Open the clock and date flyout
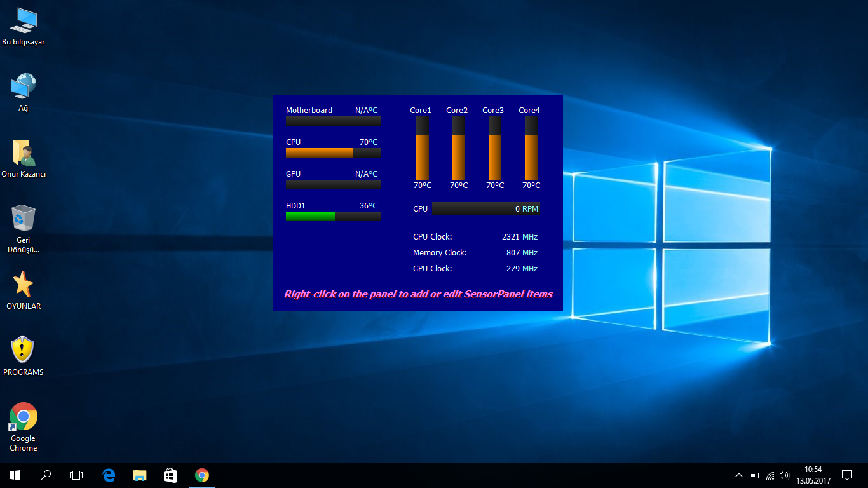Screen dimensions: 868x488 813,475
